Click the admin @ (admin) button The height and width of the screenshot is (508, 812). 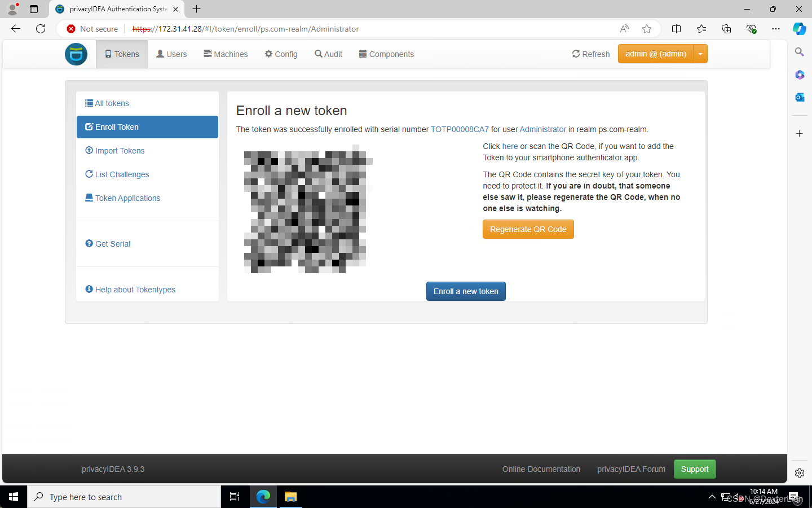coord(655,54)
